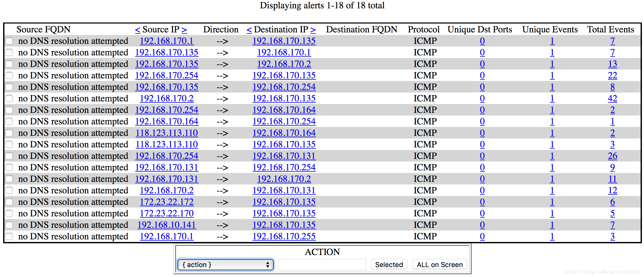The height and width of the screenshot is (277, 644).
Task: Open source 192.168.170.131 going to 192.168.170.254
Action: click(x=167, y=168)
